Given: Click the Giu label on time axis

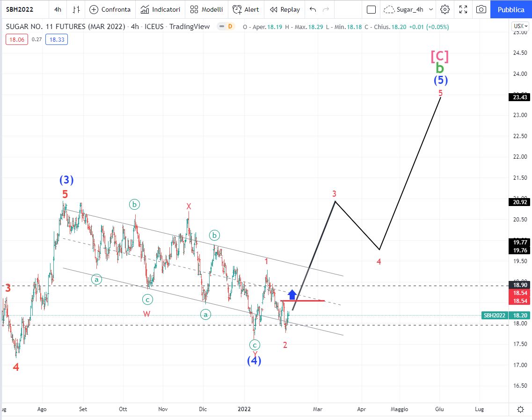Looking at the screenshot, I should (439, 409).
